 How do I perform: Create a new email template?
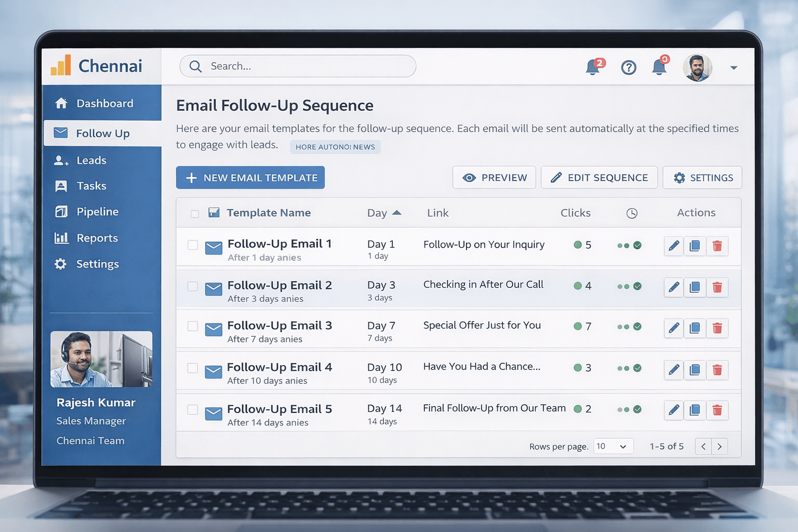(x=250, y=177)
